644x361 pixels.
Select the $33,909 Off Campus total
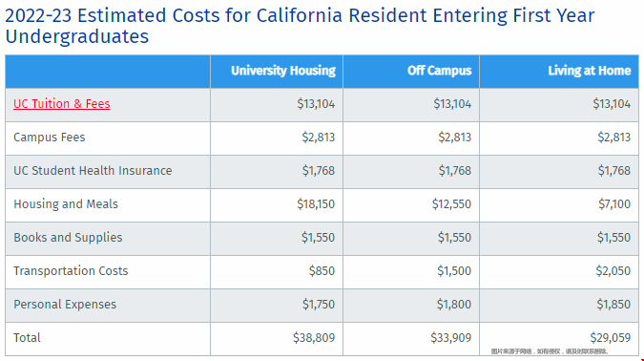(450, 337)
